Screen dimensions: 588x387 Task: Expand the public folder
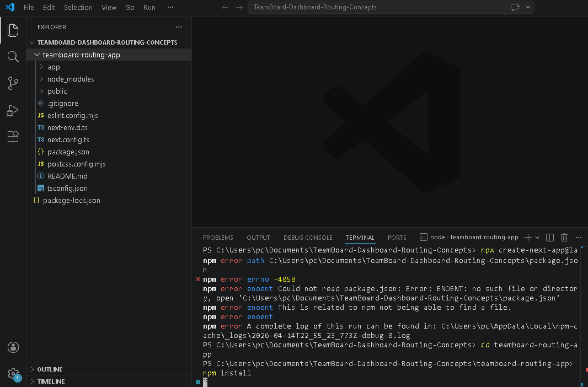click(x=109, y=91)
